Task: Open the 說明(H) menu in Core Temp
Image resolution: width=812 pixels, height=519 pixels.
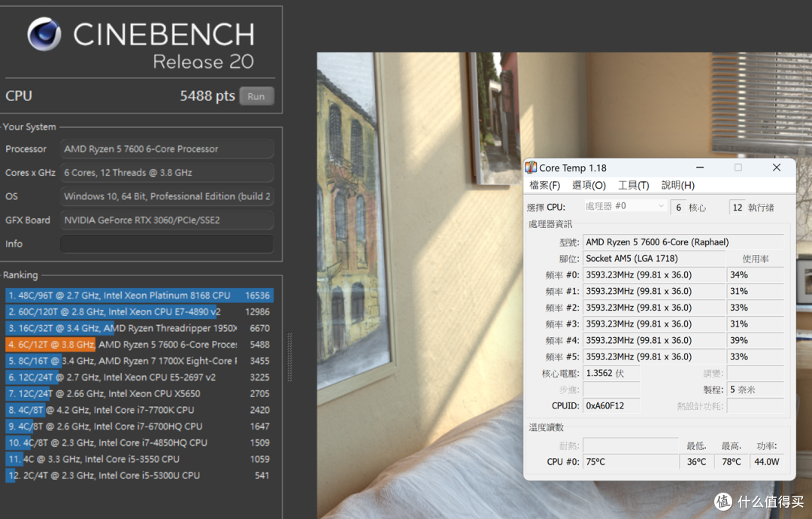Action: pyautogui.click(x=678, y=185)
